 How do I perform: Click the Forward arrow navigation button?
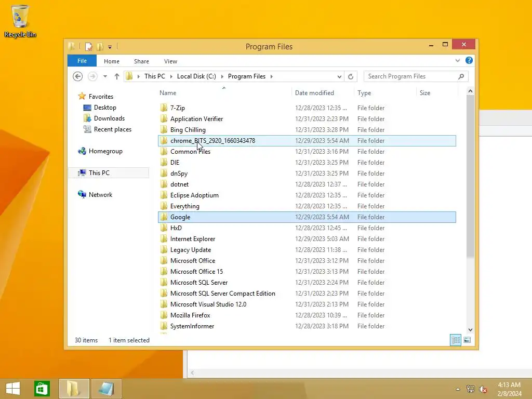(x=92, y=76)
